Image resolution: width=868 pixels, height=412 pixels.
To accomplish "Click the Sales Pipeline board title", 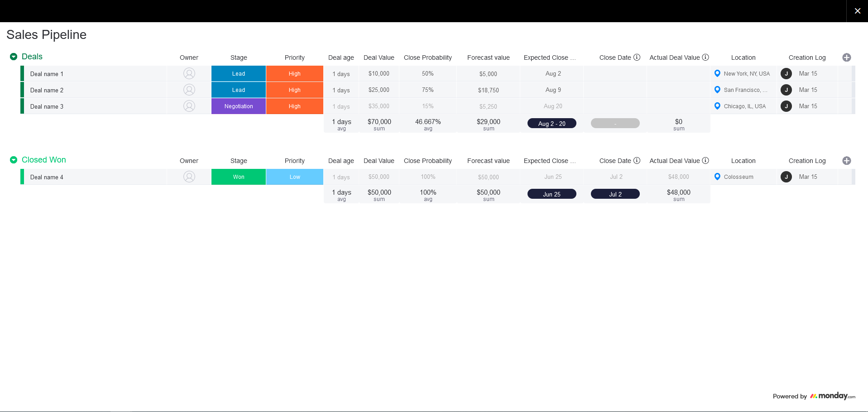I will click(x=46, y=34).
